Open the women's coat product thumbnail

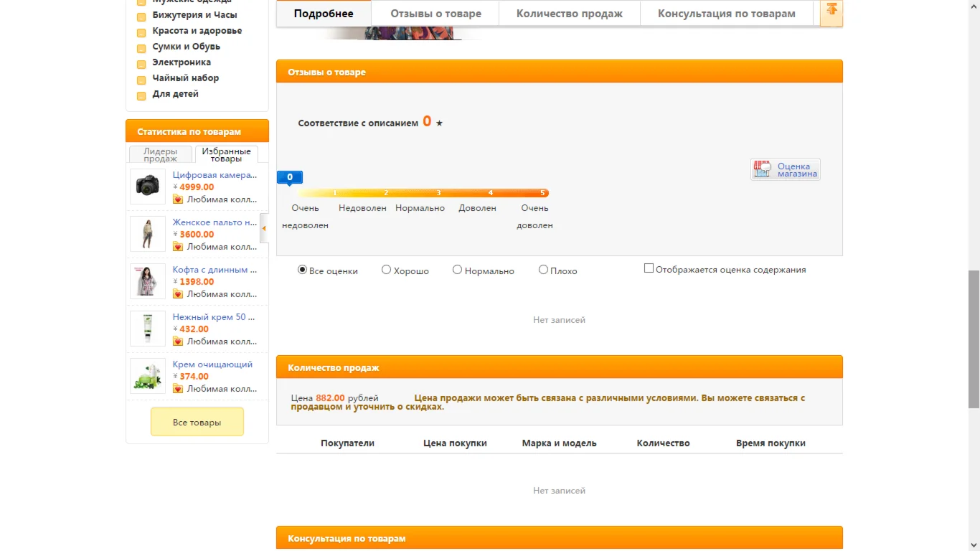[x=148, y=234]
